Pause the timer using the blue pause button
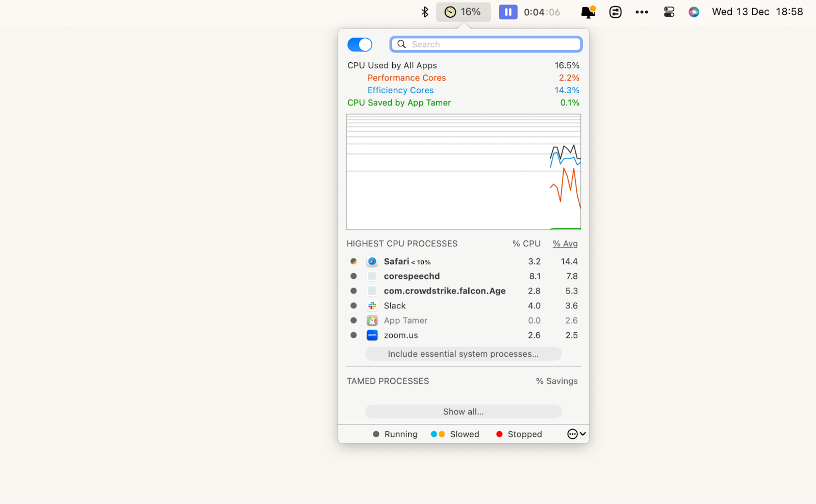Screen dimensions: 816x504 tap(508, 11)
